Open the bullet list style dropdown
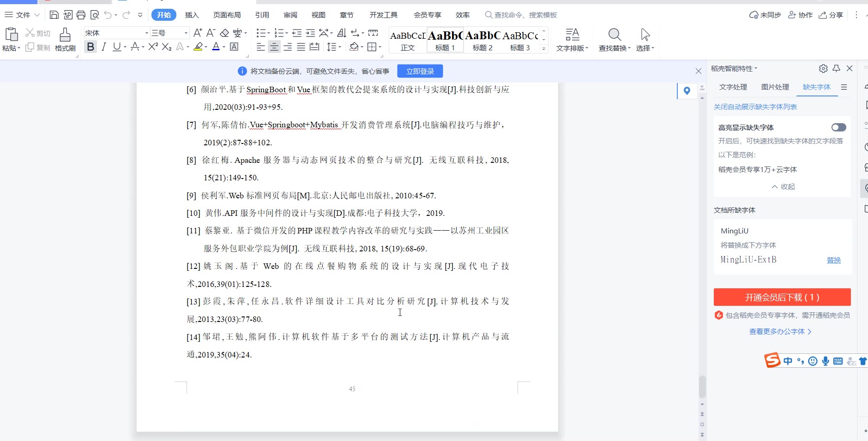 269,33
